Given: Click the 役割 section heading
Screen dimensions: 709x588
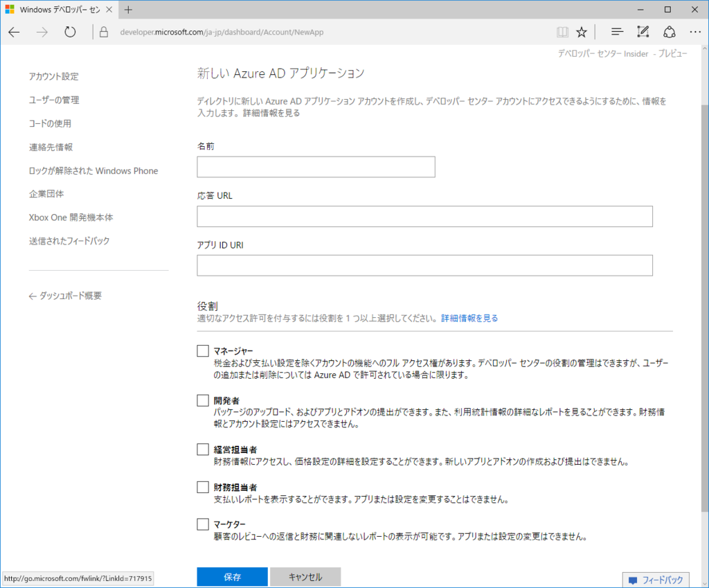Looking at the screenshot, I should tap(208, 306).
